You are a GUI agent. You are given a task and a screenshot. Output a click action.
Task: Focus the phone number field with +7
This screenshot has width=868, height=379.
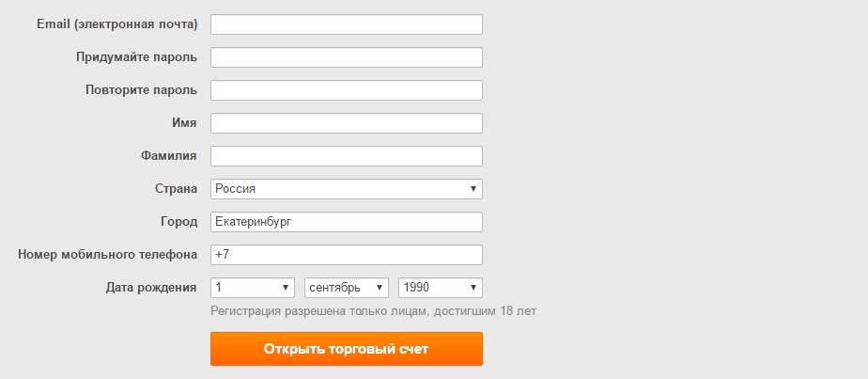tap(346, 255)
